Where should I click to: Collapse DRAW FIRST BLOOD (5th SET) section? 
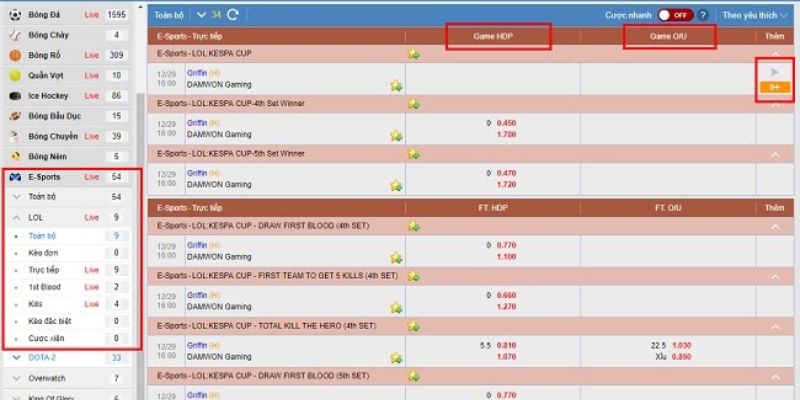[x=775, y=377]
